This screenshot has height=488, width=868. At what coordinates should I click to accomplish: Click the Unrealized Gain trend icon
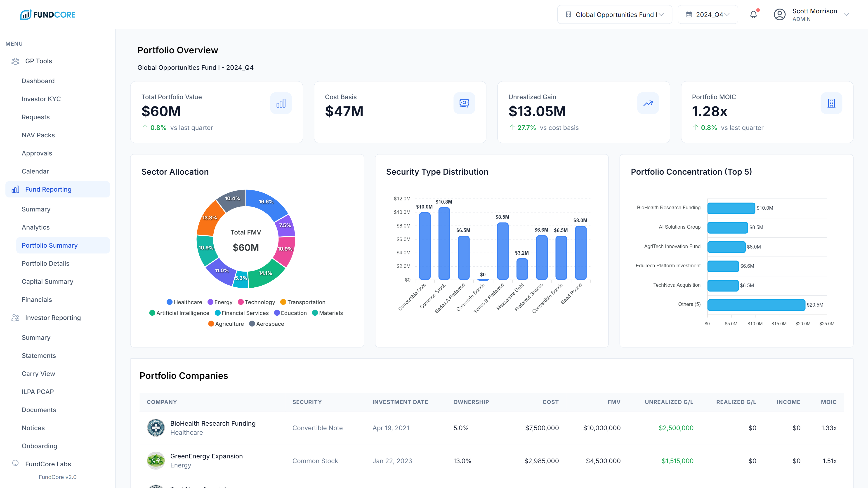pyautogui.click(x=648, y=103)
